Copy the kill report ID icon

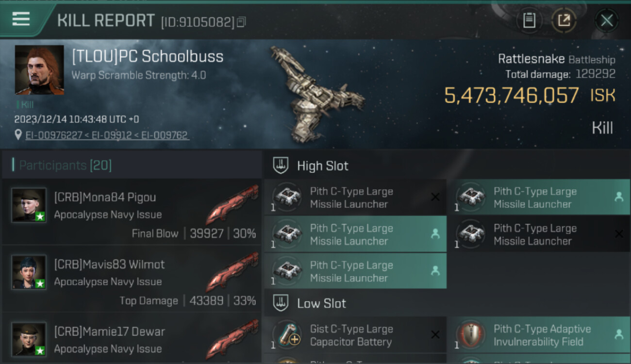point(241,22)
